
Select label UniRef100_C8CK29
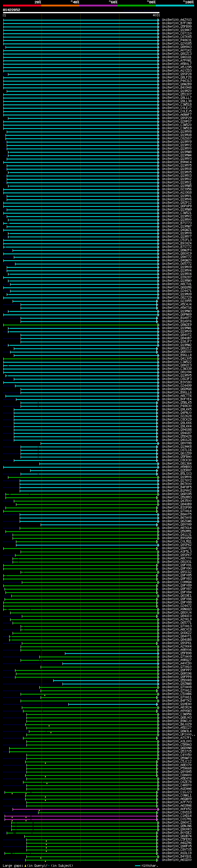pyautogui.click(x=176, y=419)
